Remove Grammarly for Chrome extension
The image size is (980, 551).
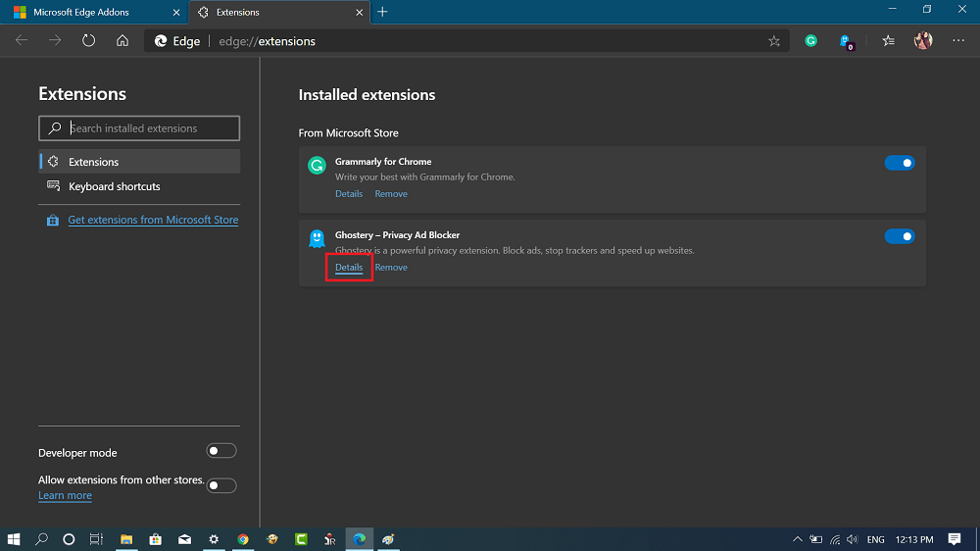(391, 194)
